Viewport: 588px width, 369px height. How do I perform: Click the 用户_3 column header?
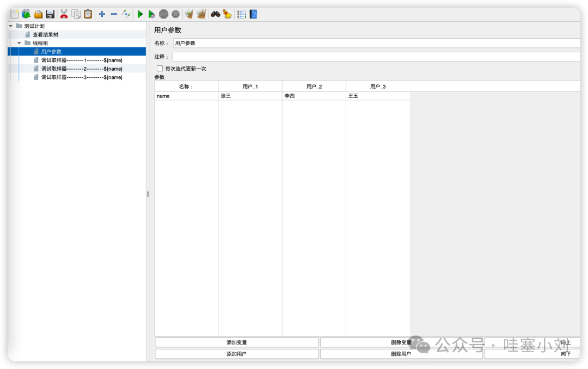click(x=378, y=87)
